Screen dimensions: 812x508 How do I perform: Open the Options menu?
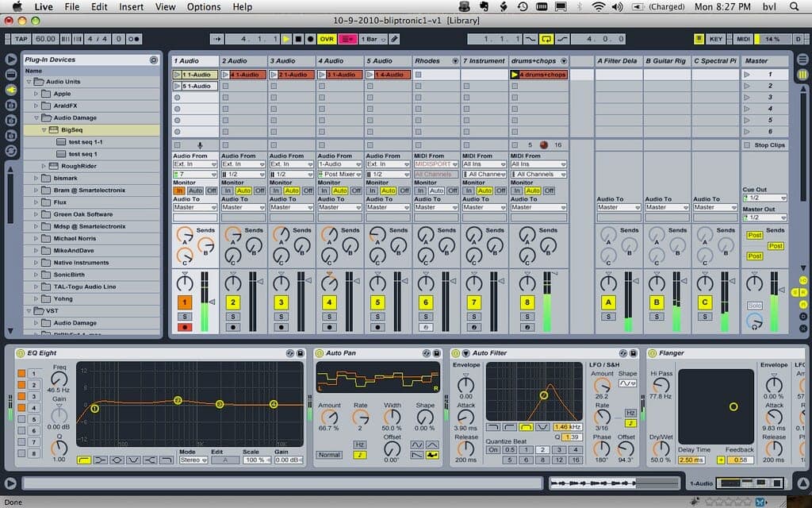pyautogui.click(x=204, y=6)
